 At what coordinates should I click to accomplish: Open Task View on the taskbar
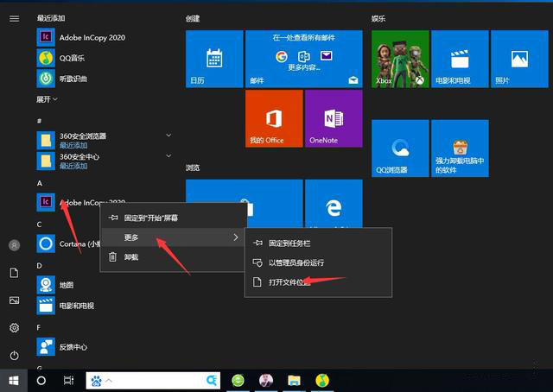coord(68,381)
